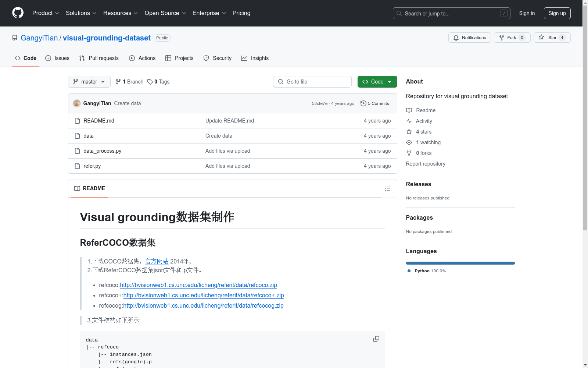Click the Go to file field
The image size is (588, 368).
click(312, 82)
